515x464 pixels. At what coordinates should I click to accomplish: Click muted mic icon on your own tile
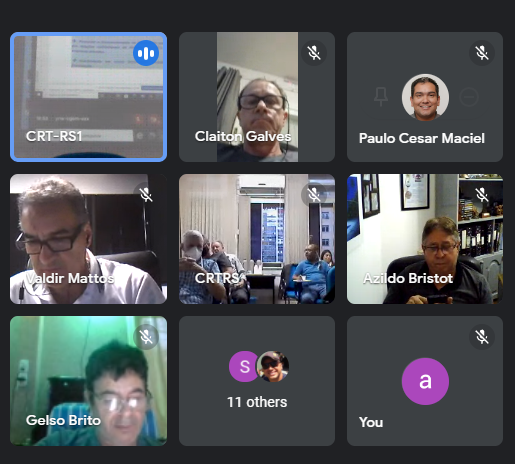[482, 337]
